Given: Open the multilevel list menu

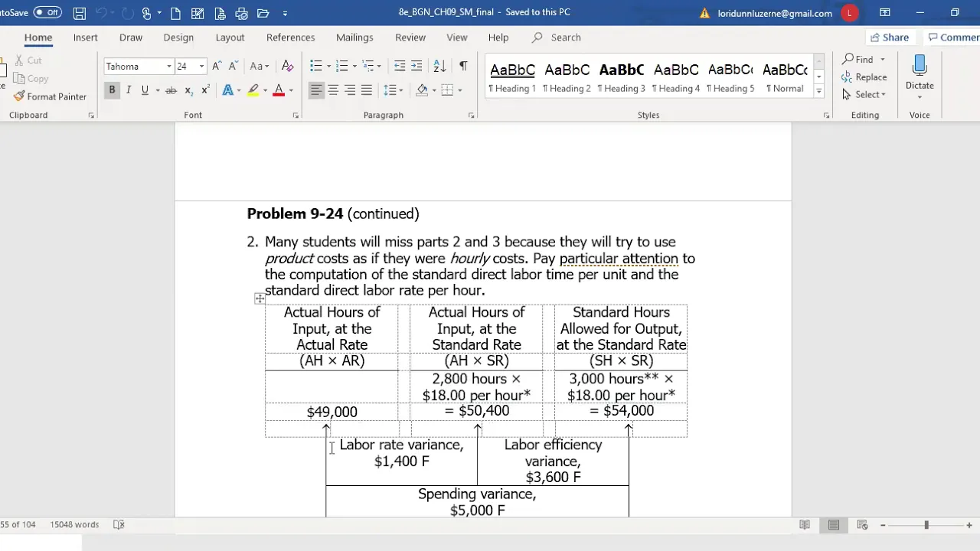Looking at the screenshot, I should 371,67.
